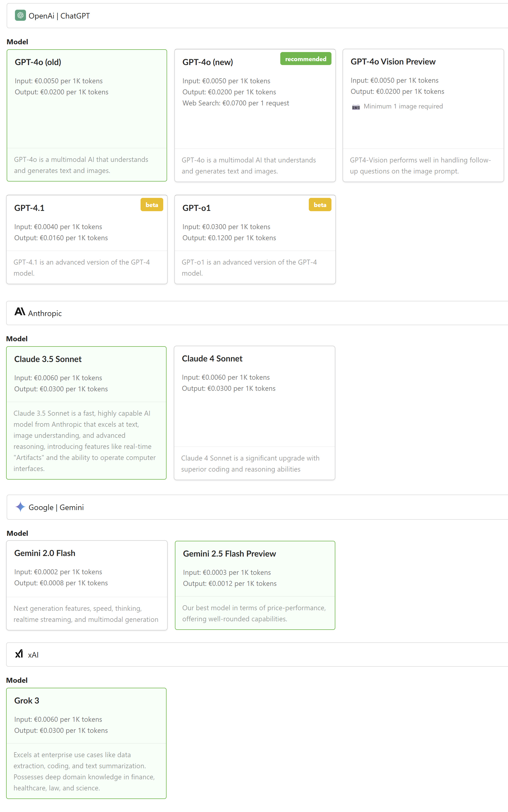The width and height of the screenshot is (508, 812).
Task: Select the Grok 3 model card
Action: coord(86,743)
